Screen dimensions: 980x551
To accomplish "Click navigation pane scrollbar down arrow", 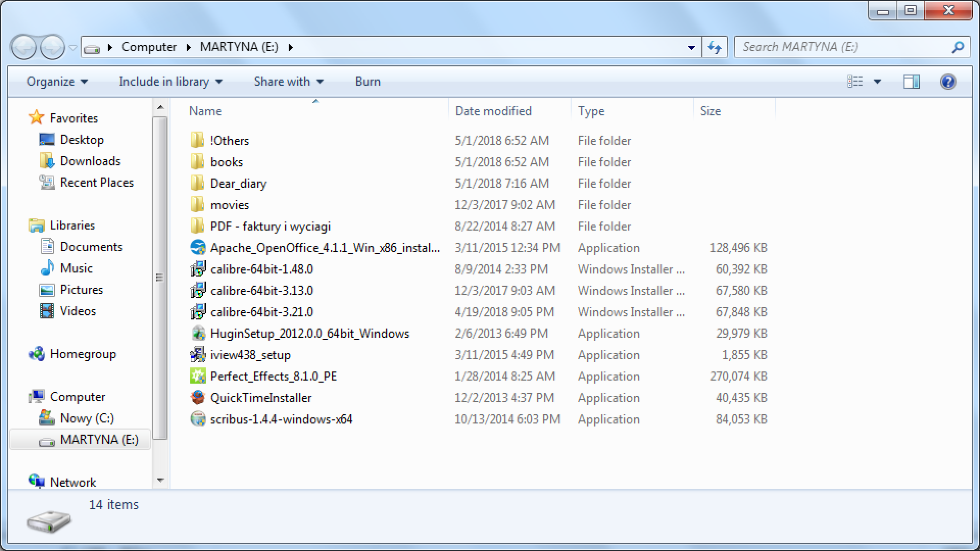I will click(160, 480).
